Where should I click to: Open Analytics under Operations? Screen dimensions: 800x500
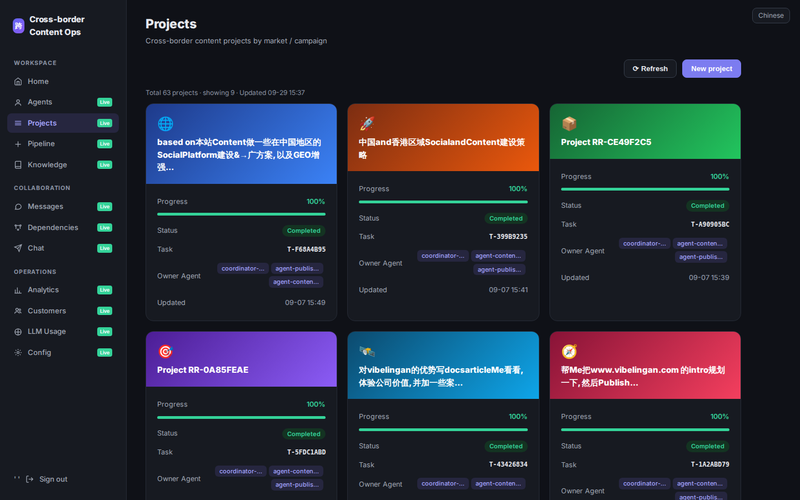click(63, 290)
